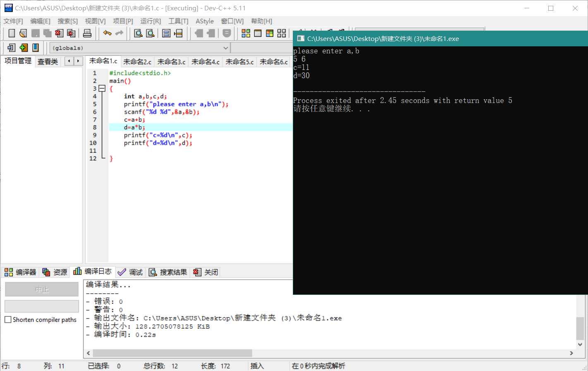The image size is (588, 371).
Task: Click the Rebuild All grid icon
Action: (282, 33)
